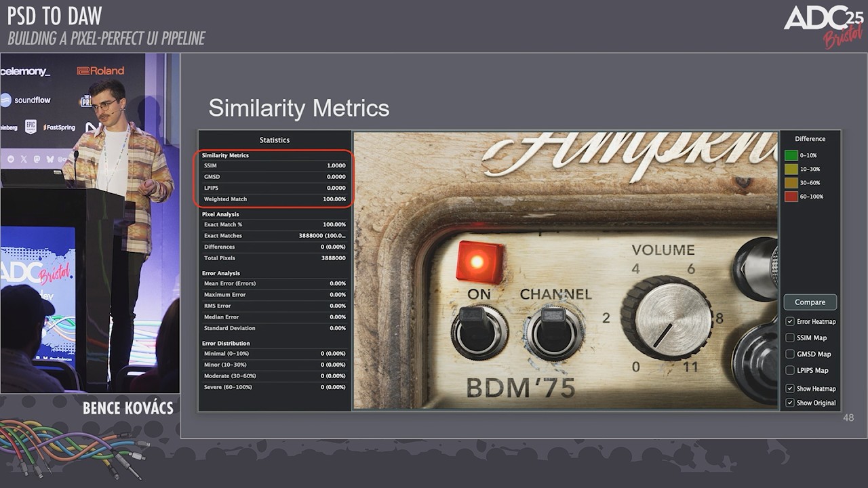Image resolution: width=868 pixels, height=488 pixels.
Task: Select the Minimal (0–10%) row label
Action: click(226, 354)
